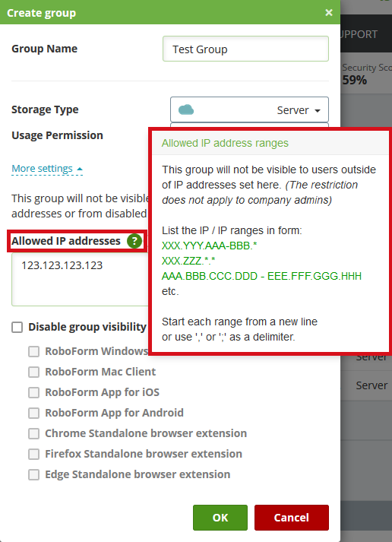Select RoboForm App for Android checkbox
Image resolution: width=392 pixels, height=542 pixels.
[33, 413]
